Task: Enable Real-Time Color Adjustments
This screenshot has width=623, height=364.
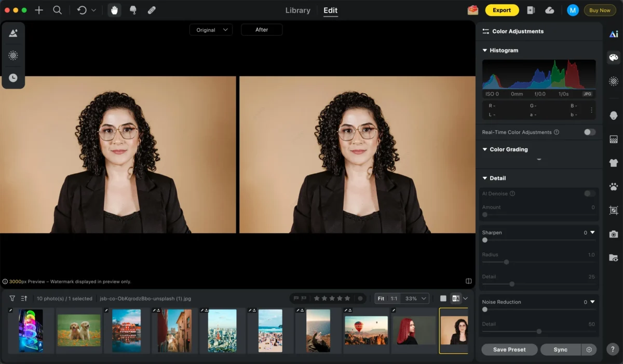Action: point(589,132)
